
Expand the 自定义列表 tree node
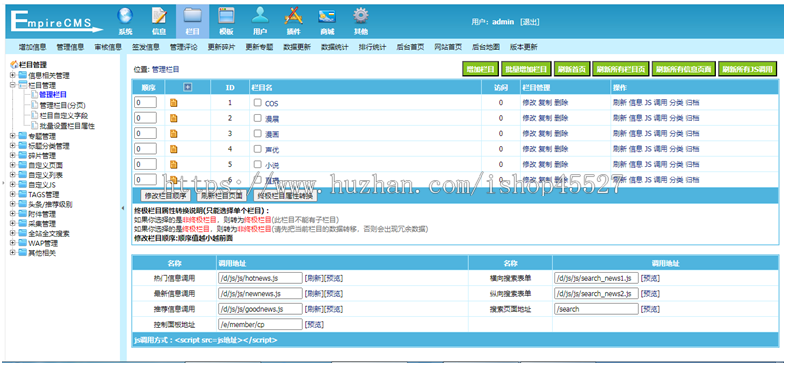coord(12,175)
